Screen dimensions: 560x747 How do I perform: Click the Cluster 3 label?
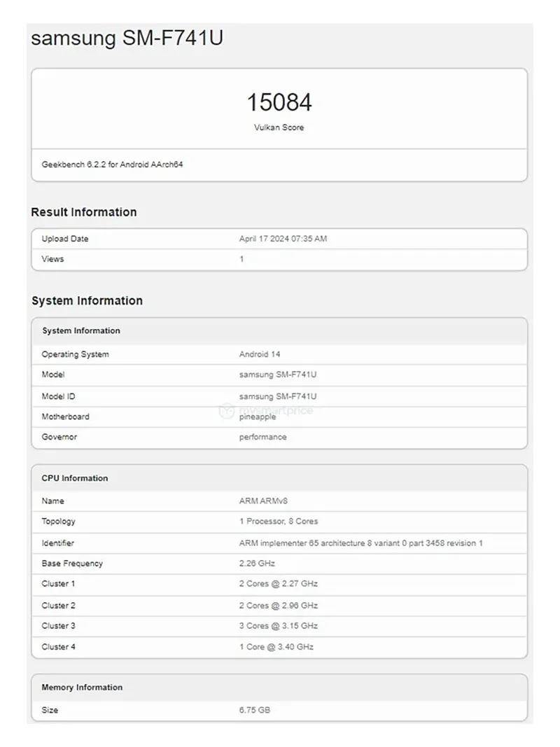(58, 626)
